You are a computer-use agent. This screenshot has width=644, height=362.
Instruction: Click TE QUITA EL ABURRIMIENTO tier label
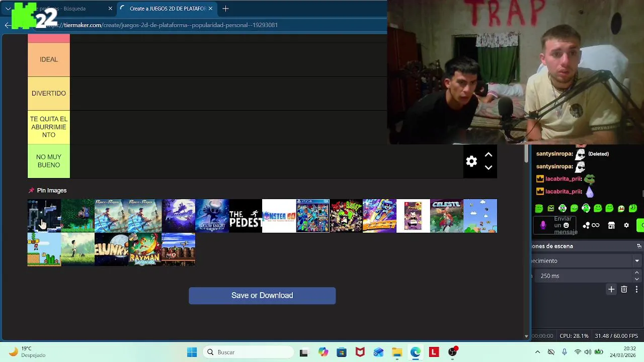[x=49, y=127]
